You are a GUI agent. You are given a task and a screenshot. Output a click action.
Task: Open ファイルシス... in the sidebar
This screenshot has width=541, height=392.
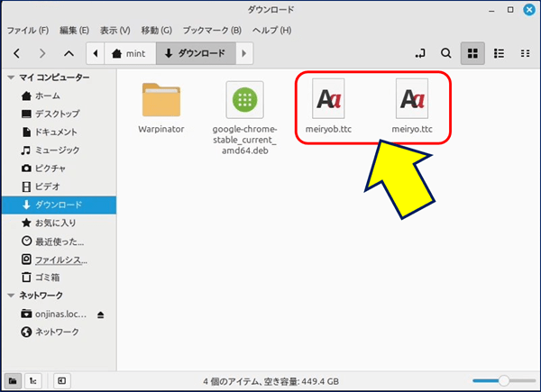(x=59, y=260)
